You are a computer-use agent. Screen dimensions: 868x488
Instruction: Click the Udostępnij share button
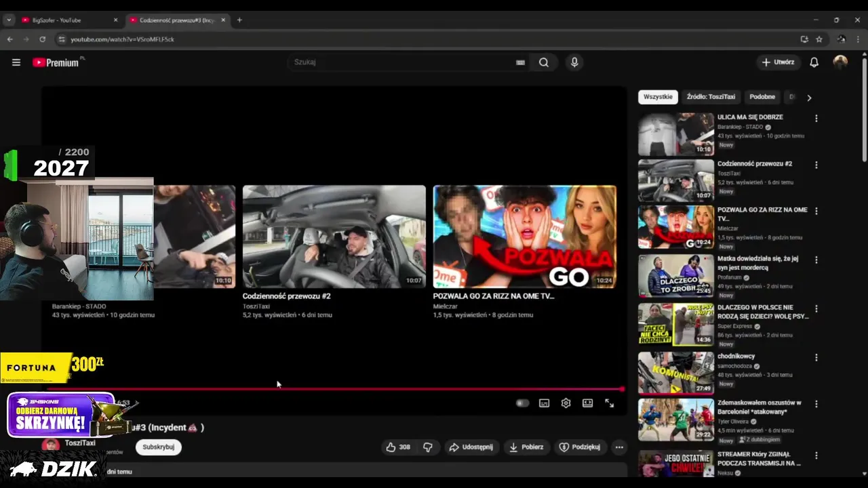coord(471,447)
